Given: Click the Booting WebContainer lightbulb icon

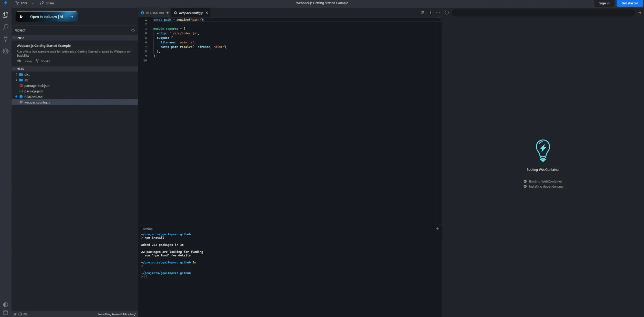Looking at the screenshot, I should point(543,150).
